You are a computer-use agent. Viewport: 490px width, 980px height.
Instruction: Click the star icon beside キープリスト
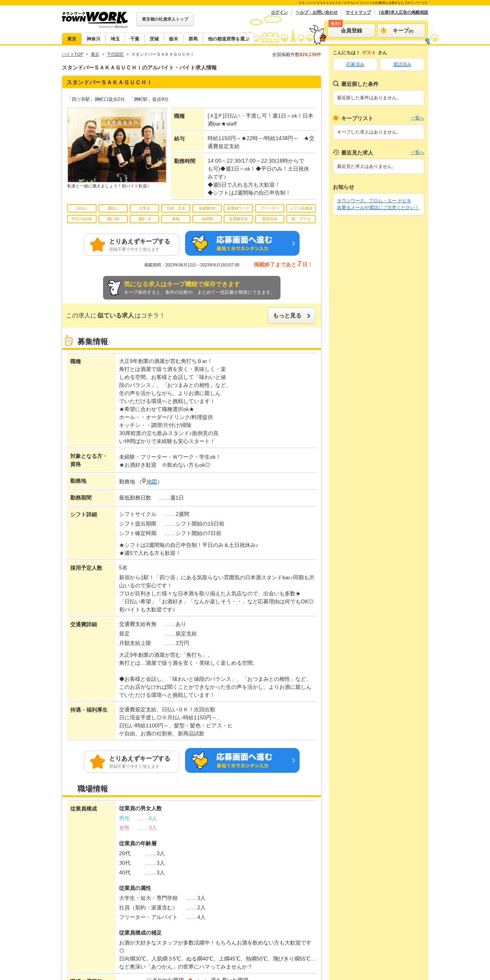tap(336, 118)
